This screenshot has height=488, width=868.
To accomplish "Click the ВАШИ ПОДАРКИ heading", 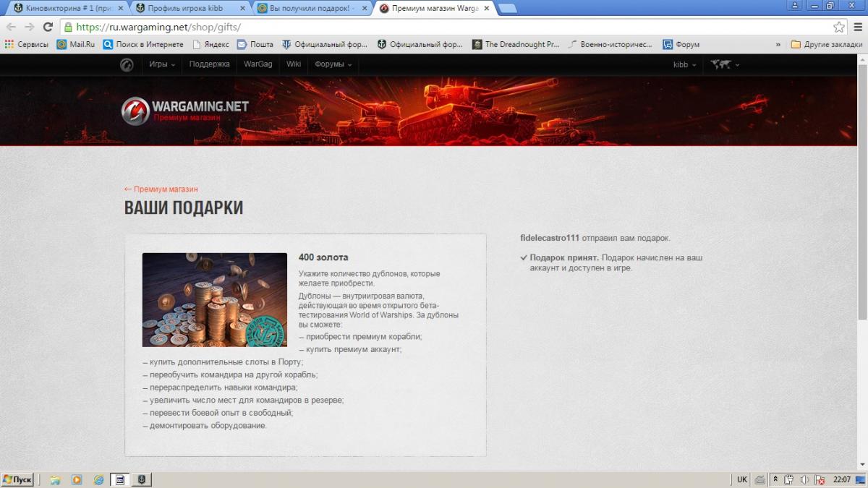I will point(184,208).
